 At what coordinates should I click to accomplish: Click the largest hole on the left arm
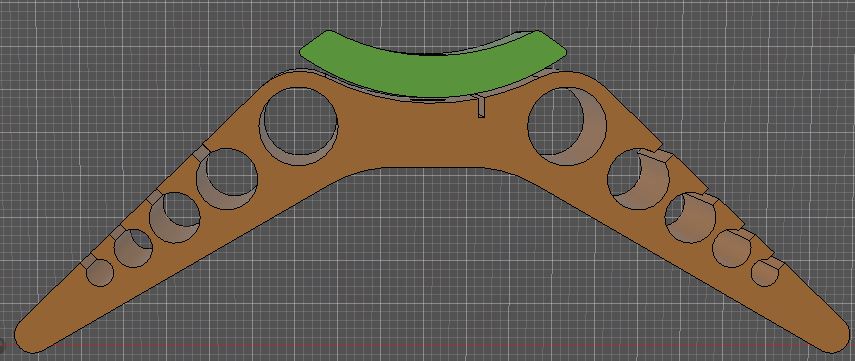click(x=299, y=125)
